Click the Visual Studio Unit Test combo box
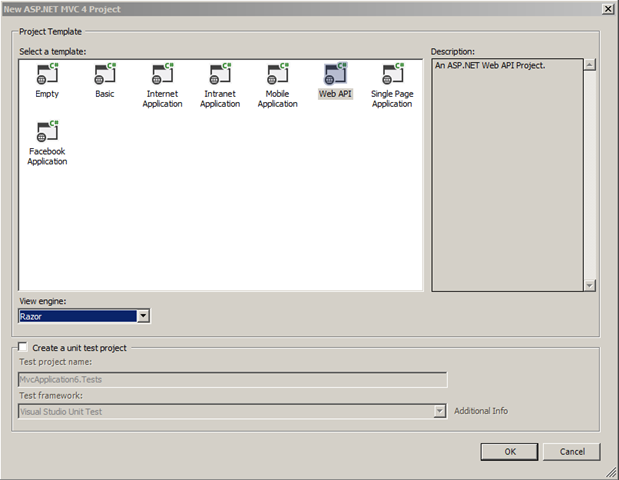Image resolution: width=619 pixels, height=480 pixels. (x=233, y=411)
